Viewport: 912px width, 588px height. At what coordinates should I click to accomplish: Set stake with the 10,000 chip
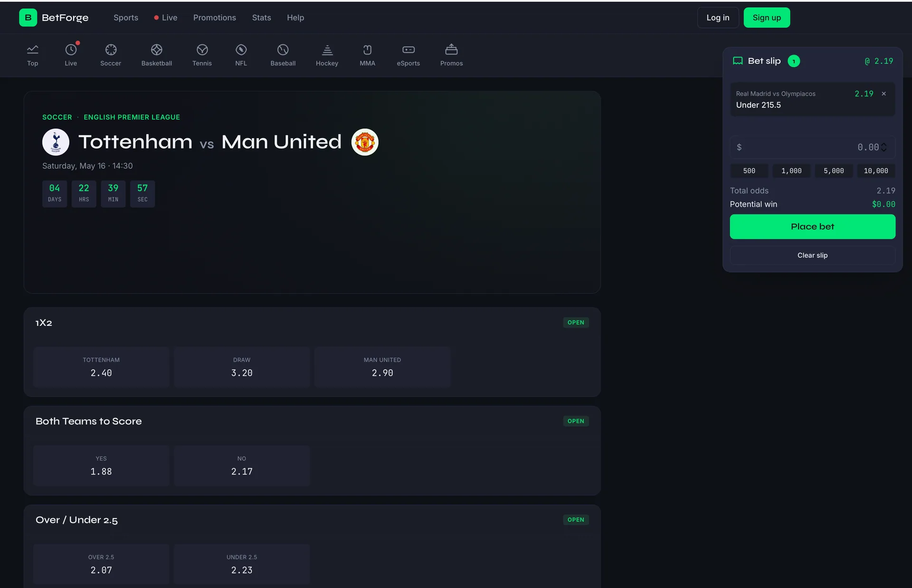tap(876, 171)
